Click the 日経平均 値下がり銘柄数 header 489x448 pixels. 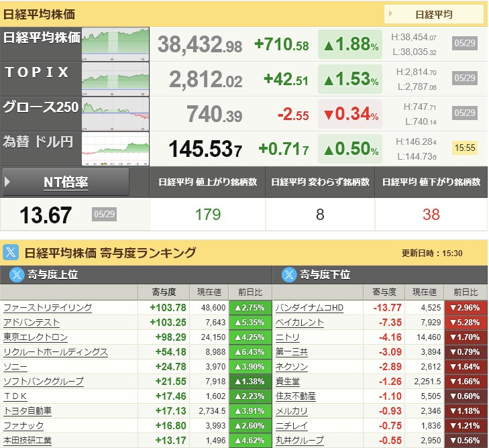[431, 182]
